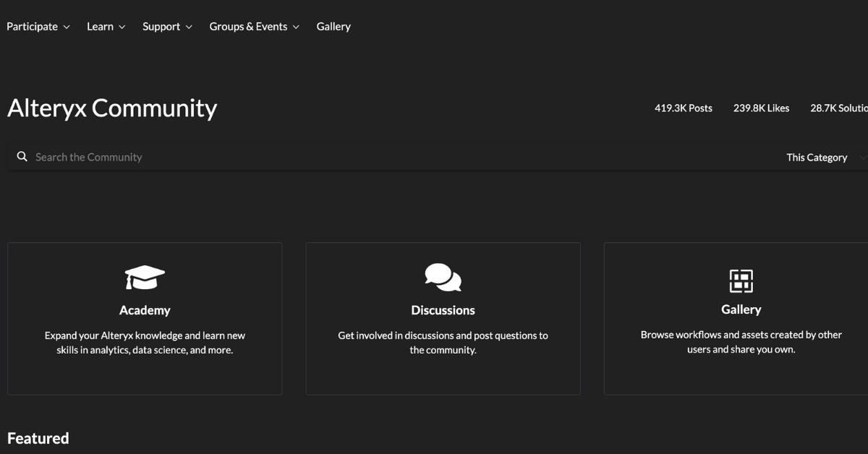Switch search scope using This Category selector
Screen dimensions: 868x454
(817, 157)
